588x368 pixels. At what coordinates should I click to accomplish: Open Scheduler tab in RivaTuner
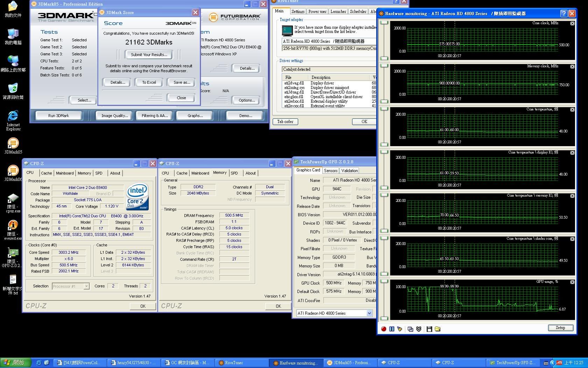(358, 12)
